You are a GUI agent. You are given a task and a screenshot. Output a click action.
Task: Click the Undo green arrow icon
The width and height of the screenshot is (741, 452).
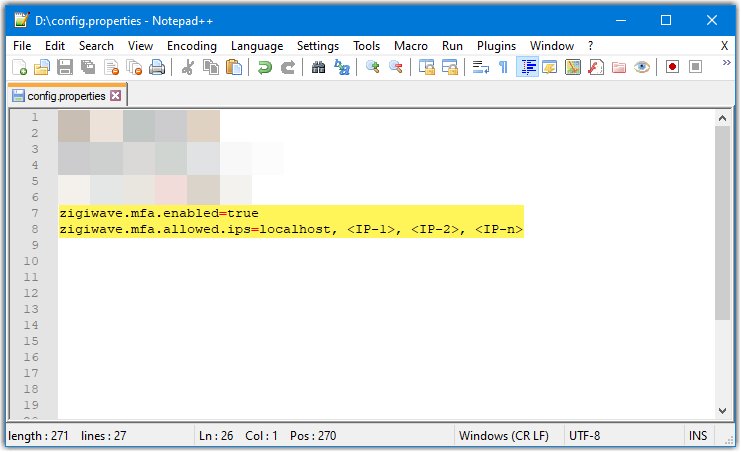tap(264, 67)
